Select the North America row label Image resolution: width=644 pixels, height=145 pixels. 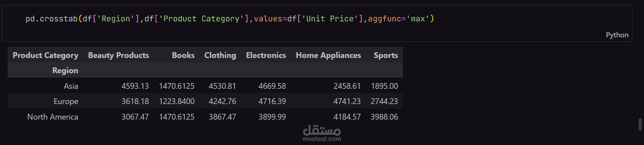(x=53, y=117)
